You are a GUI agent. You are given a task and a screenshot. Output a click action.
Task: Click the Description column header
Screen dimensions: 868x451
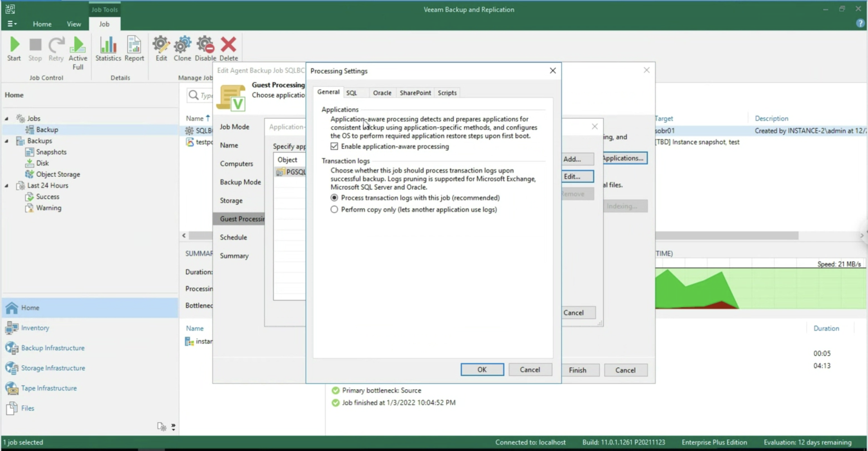tap(771, 118)
